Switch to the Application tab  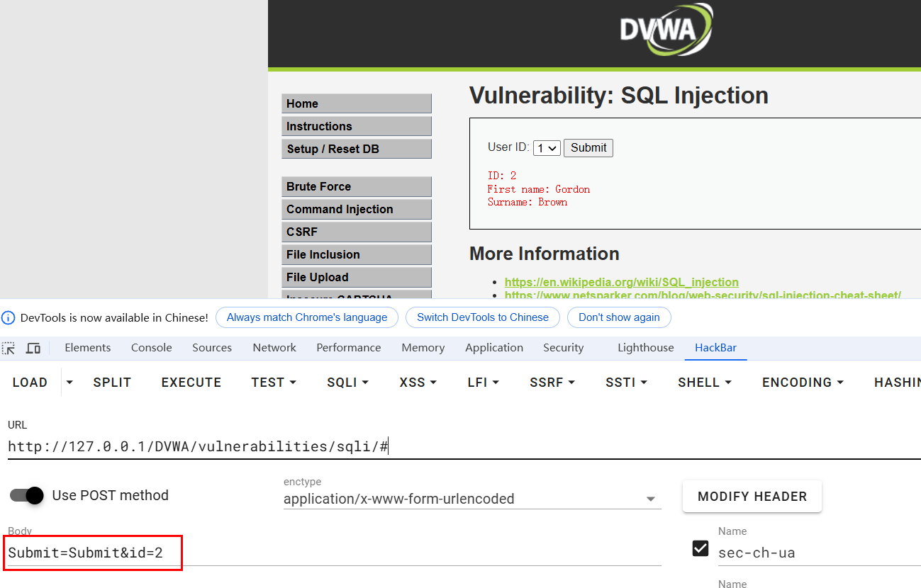[494, 348]
